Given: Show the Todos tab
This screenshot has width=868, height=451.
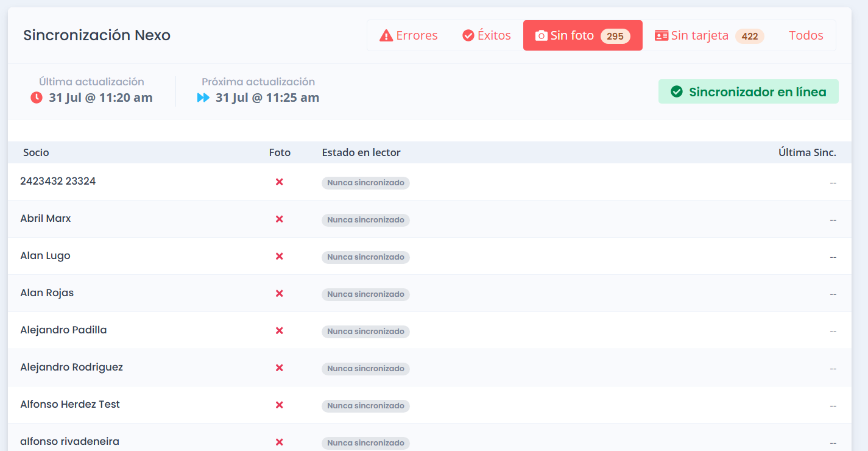Looking at the screenshot, I should [806, 35].
